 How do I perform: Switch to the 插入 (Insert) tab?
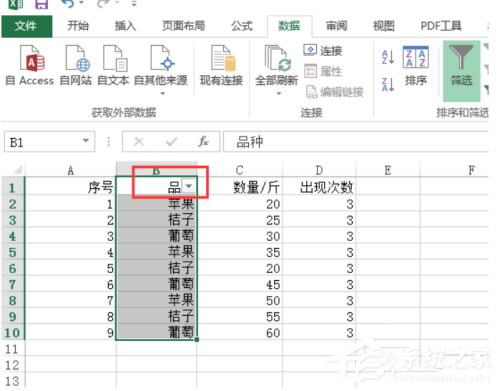[125, 26]
